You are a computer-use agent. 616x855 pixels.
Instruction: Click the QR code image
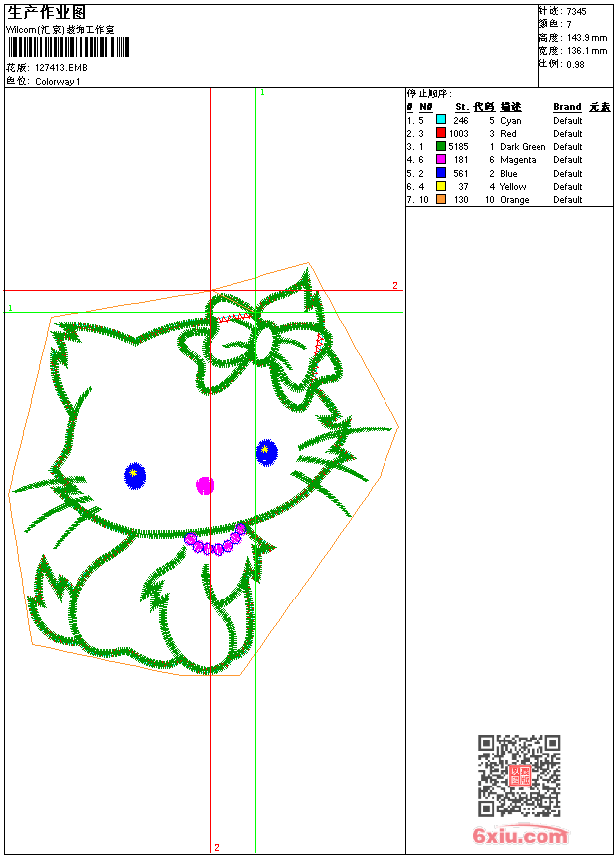[x=520, y=775]
